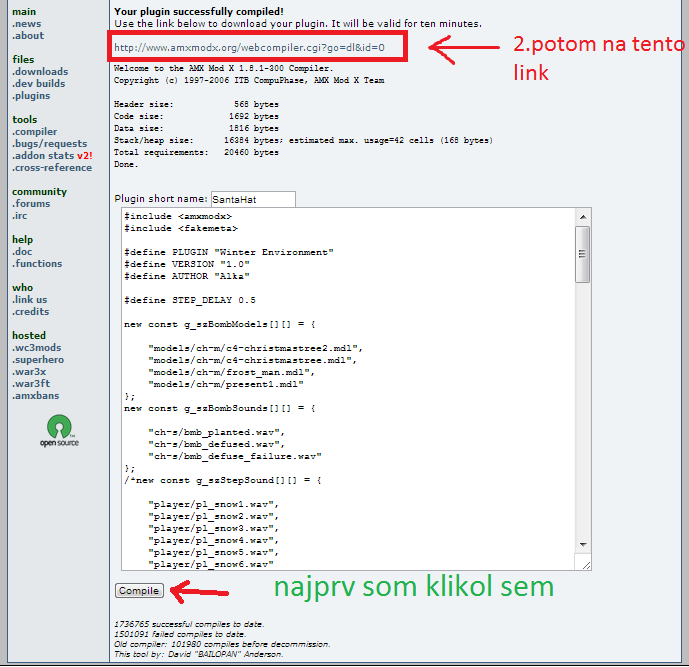Click the textarea resize grip corner
The image size is (689, 667).
tap(586, 566)
